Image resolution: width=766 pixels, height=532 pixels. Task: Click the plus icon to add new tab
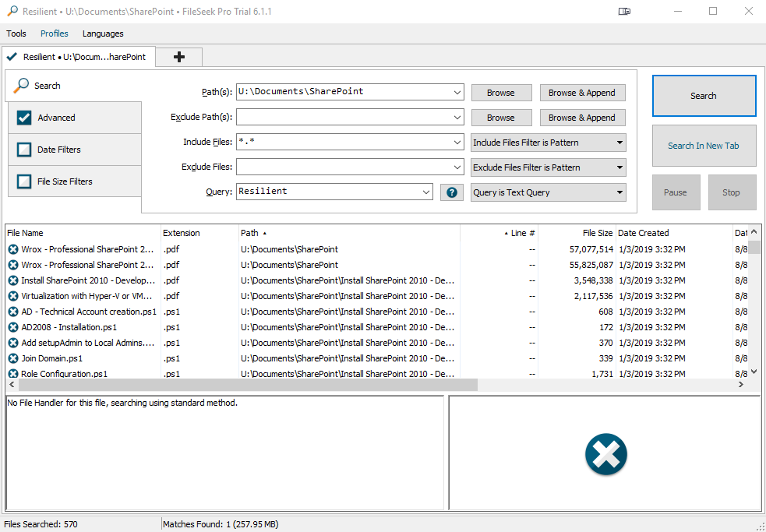(x=179, y=57)
